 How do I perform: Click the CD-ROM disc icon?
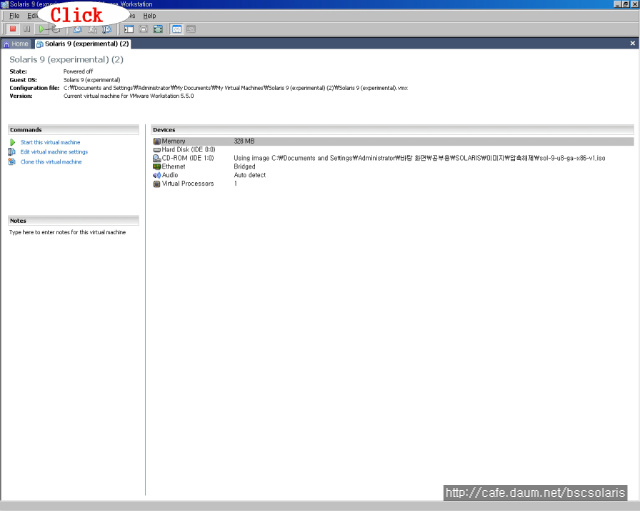(157, 158)
